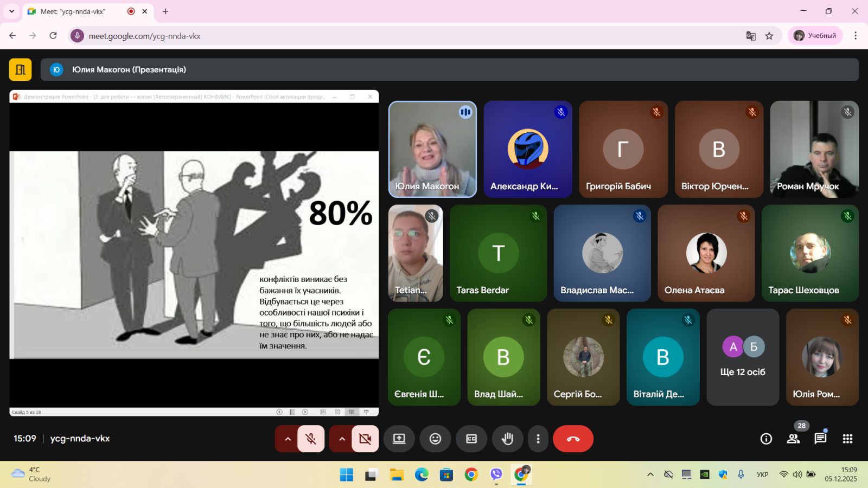Viewport: 868px width, 488px height.
Task: Open the "Ще 12 осіб" tile
Action: tap(743, 357)
